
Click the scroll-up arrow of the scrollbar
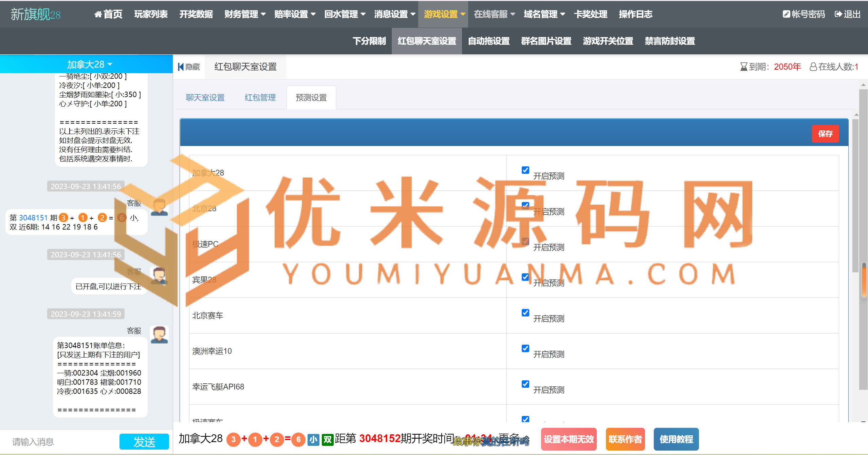point(863,85)
